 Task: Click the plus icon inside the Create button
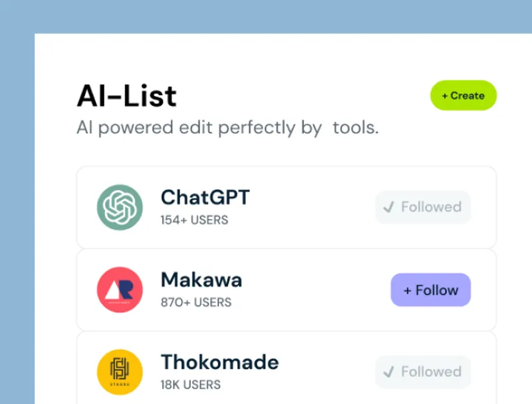click(445, 95)
